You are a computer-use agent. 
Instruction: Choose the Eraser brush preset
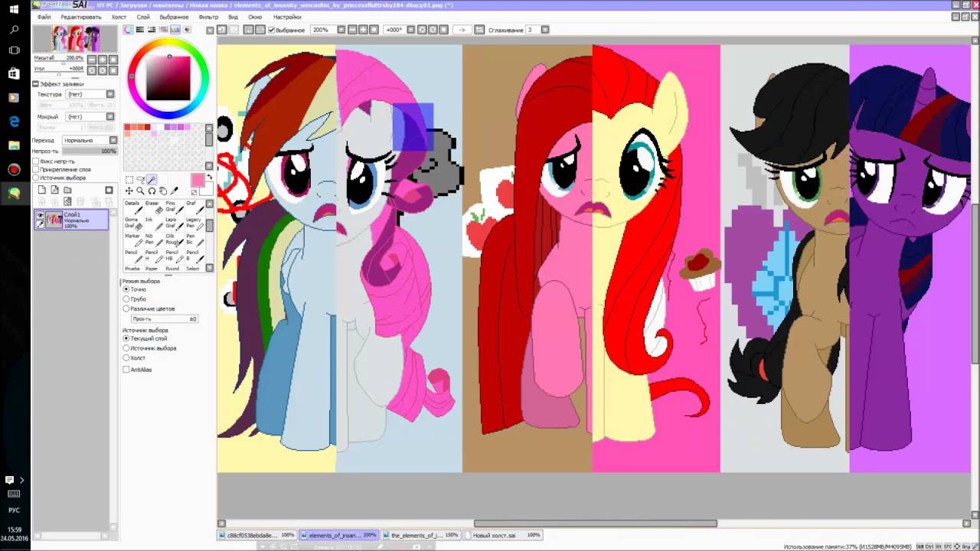click(155, 207)
